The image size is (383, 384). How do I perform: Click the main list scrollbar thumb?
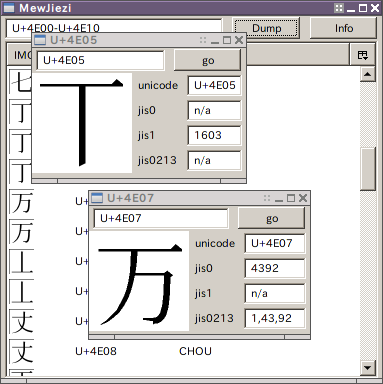coord(368,169)
